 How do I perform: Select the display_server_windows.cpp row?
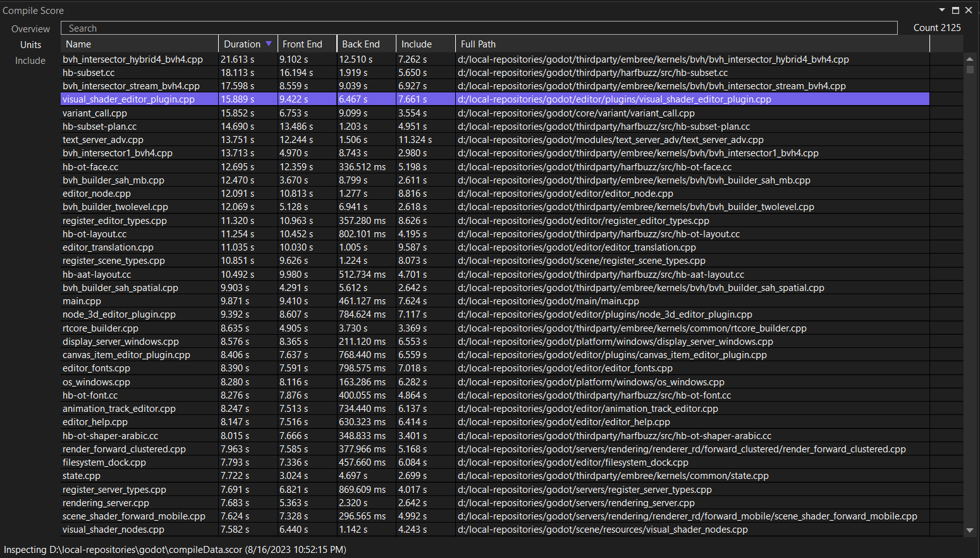point(495,342)
